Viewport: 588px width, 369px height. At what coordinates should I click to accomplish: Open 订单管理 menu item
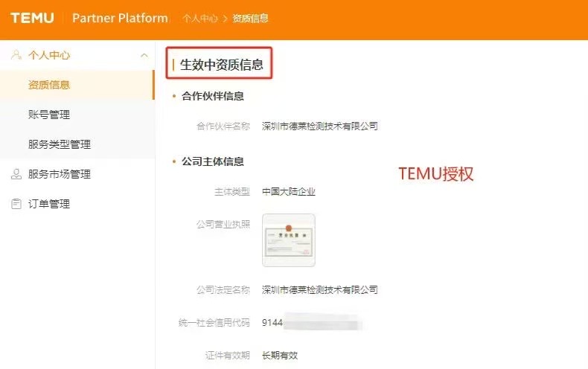tap(49, 204)
